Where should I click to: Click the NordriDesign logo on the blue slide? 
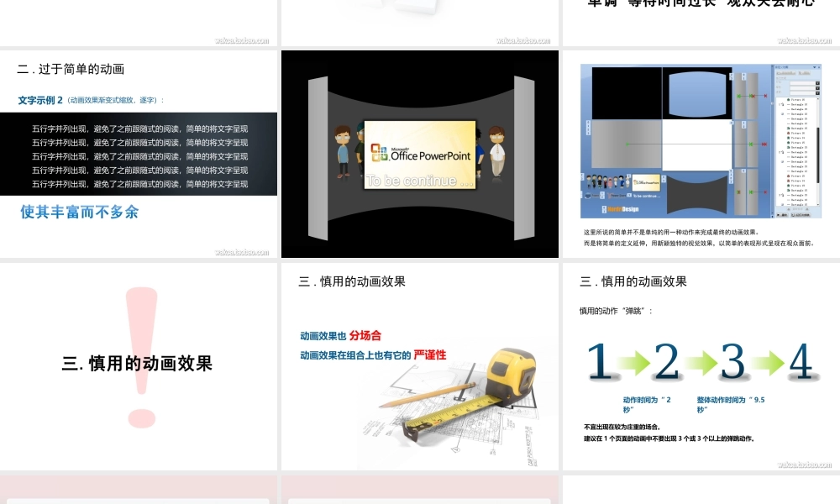620,209
